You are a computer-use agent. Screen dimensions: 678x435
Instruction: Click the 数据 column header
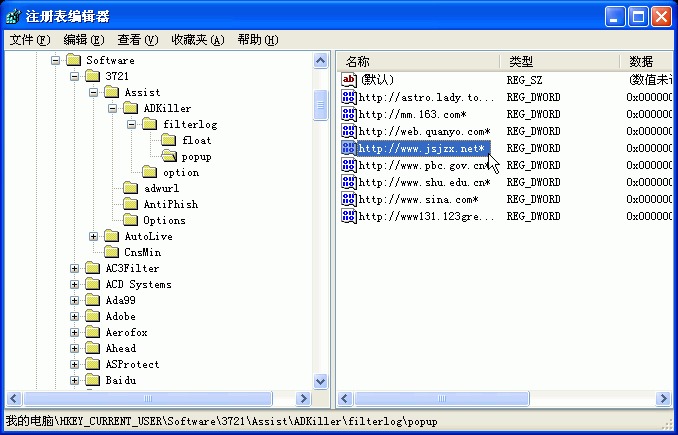tap(646, 61)
